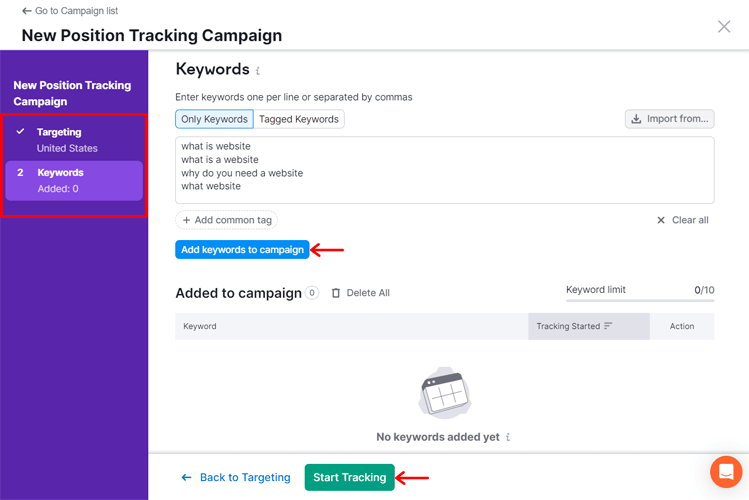Open the orange chat support bubble
This screenshot has width=749, height=500.
[726, 472]
